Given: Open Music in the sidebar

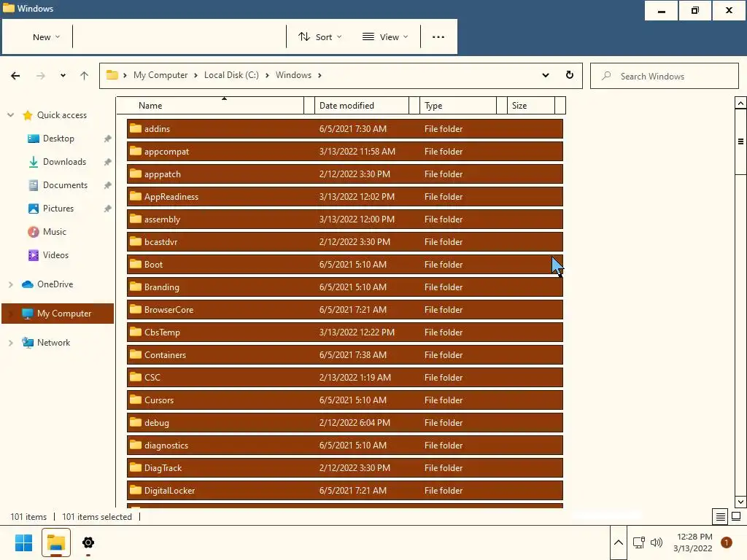Looking at the screenshot, I should tap(54, 231).
